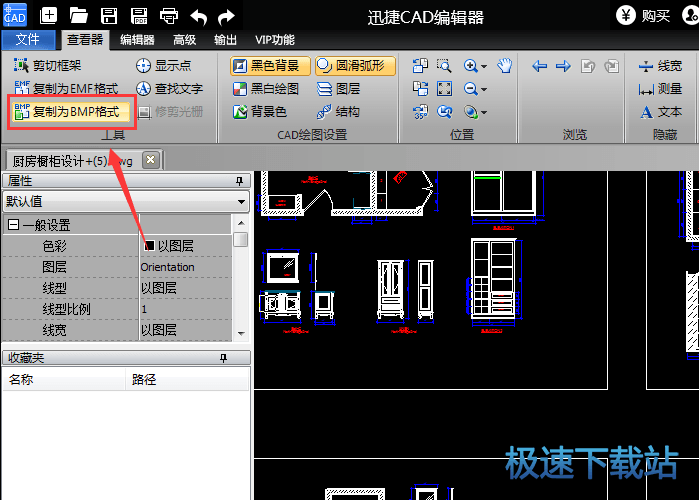Click the 购买 purchase button
Viewport: 699px width, 500px height.
[x=643, y=16]
